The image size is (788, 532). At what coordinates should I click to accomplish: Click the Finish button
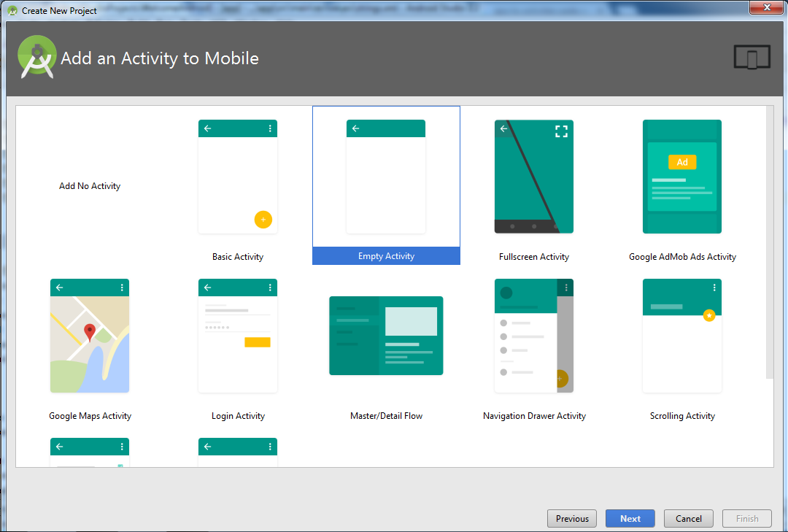747,518
